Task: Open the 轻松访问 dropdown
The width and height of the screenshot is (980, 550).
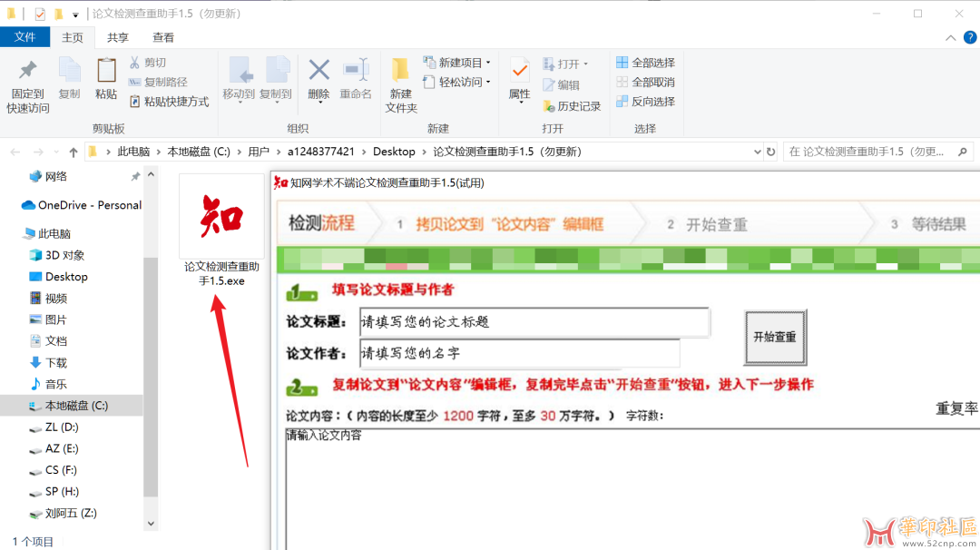Action: (457, 82)
